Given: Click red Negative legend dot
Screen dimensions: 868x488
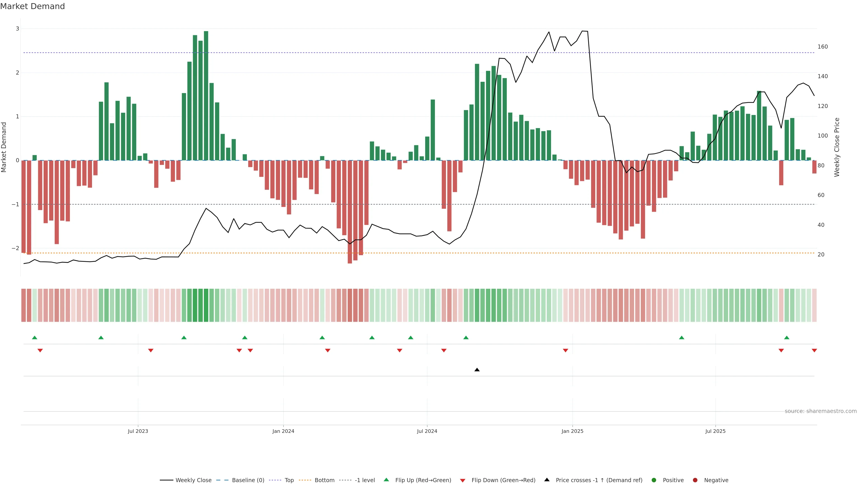Looking at the screenshot, I should pyautogui.click(x=695, y=480).
